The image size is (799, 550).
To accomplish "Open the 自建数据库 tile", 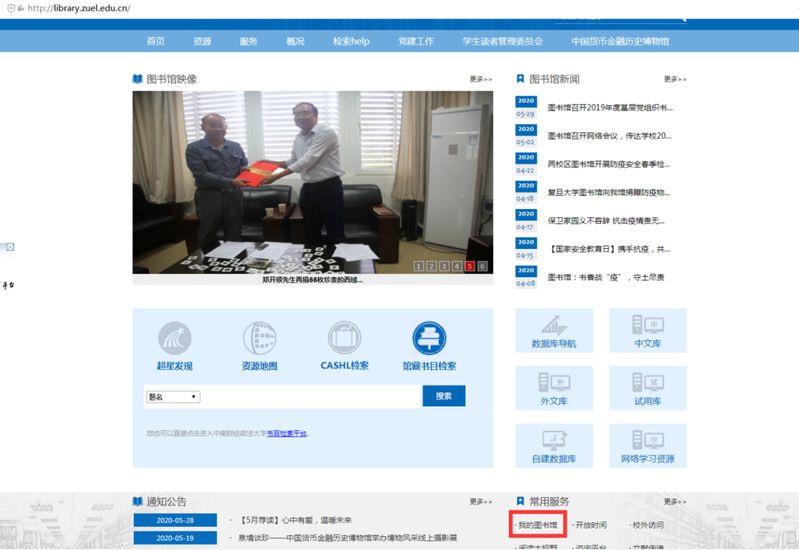I will [554, 446].
